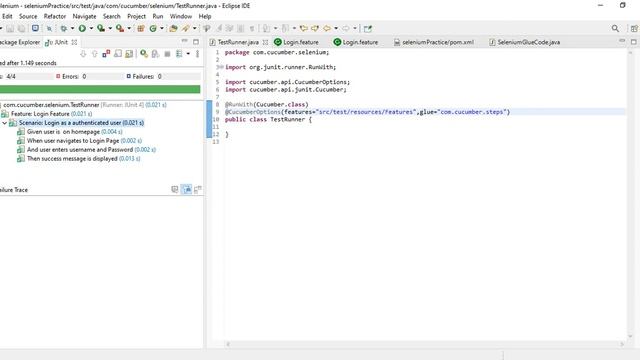This screenshot has height=360, width=640.
Task: Run the program with green Run button
Action: coord(82,28)
